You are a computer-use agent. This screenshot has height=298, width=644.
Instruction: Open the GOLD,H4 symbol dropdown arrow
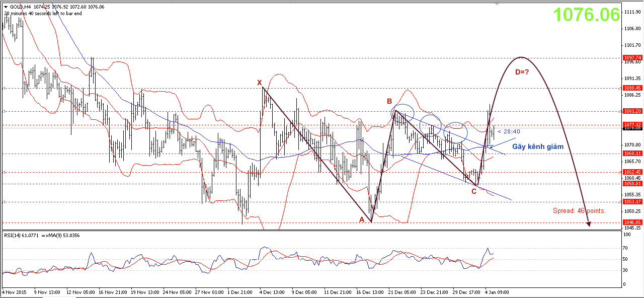click(6, 7)
